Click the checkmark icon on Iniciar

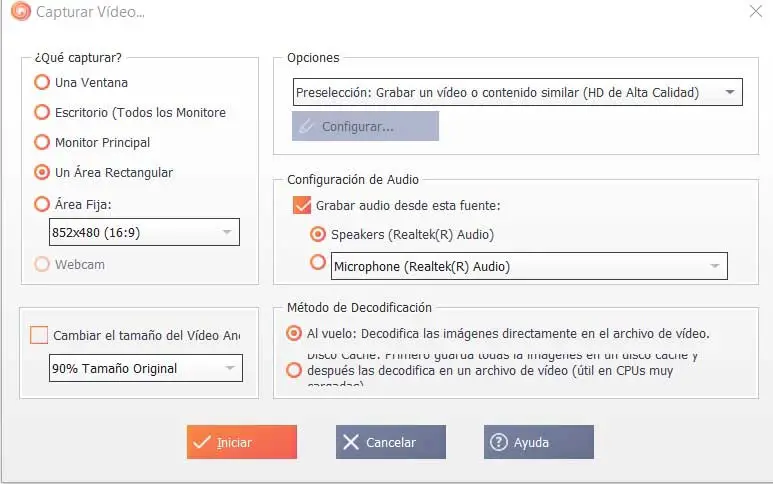coord(203,442)
